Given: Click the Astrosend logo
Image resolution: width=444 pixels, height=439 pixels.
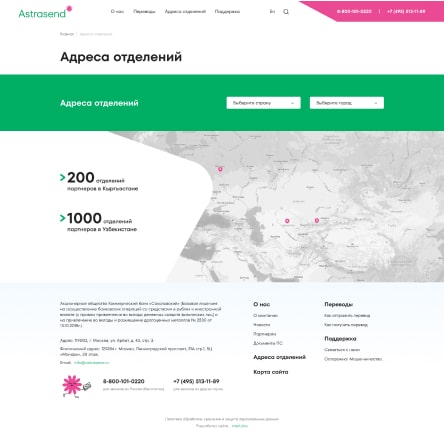Looking at the screenshot, I should click(x=45, y=12).
